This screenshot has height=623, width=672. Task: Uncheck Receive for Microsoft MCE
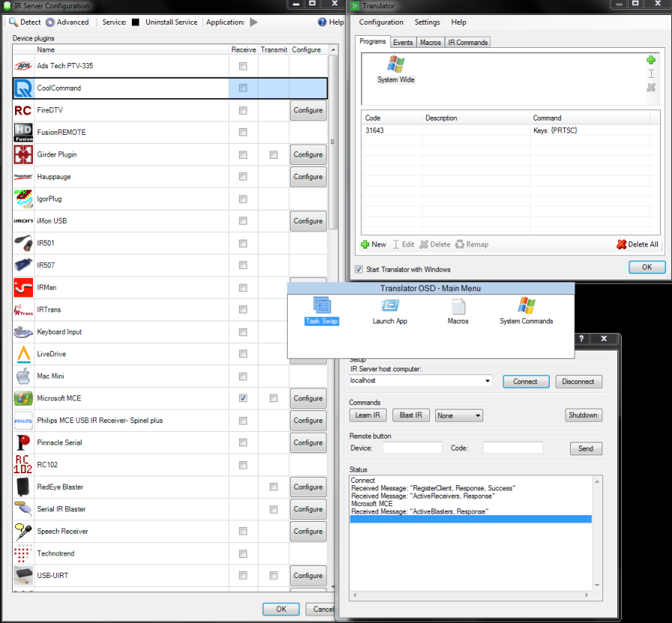coord(243,398)
